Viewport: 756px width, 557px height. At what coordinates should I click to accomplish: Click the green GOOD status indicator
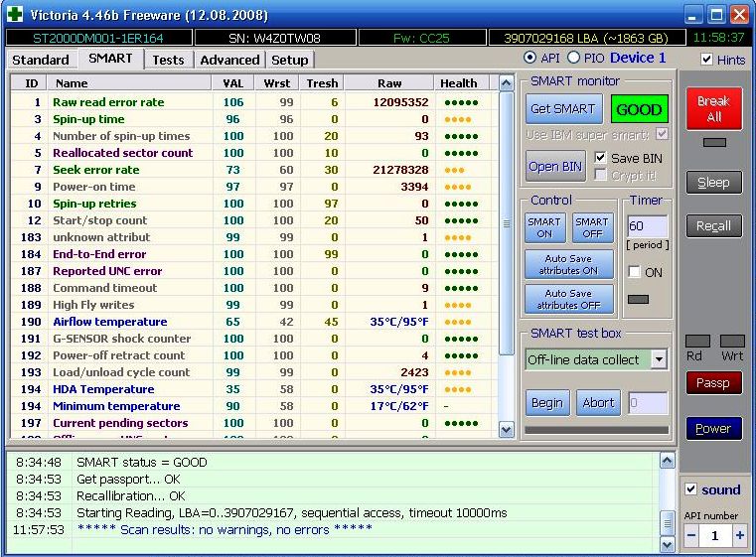pos(639,109)
